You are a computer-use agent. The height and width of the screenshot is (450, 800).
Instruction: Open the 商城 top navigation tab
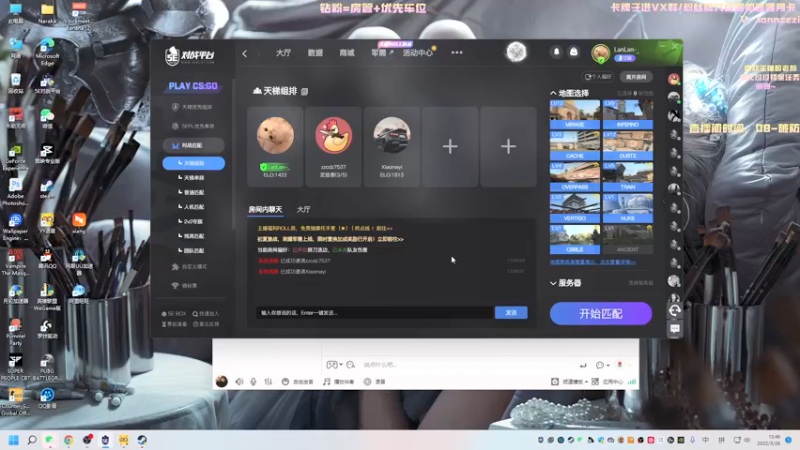tap(346, 53)
